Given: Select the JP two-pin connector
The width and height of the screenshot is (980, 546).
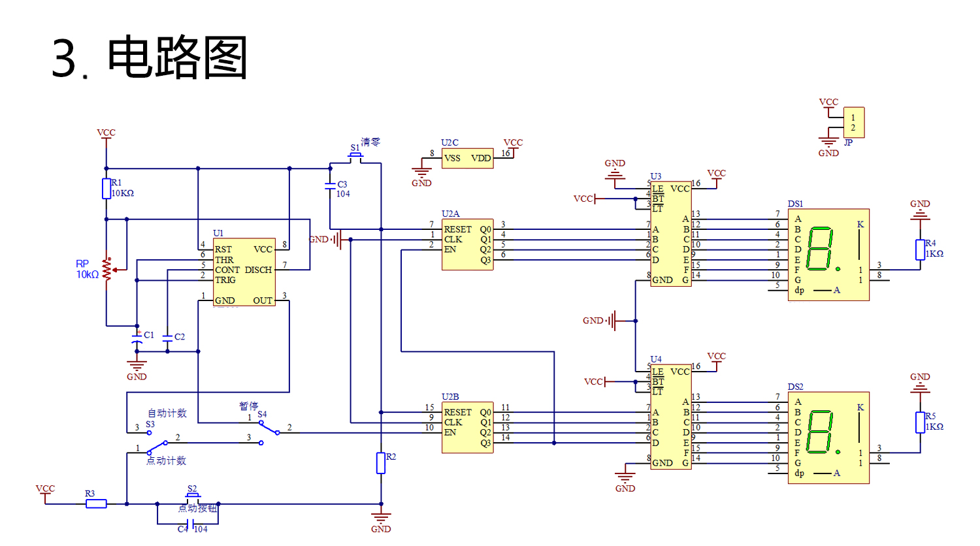Looking at the screenshot, I should [x=854, y=123].
